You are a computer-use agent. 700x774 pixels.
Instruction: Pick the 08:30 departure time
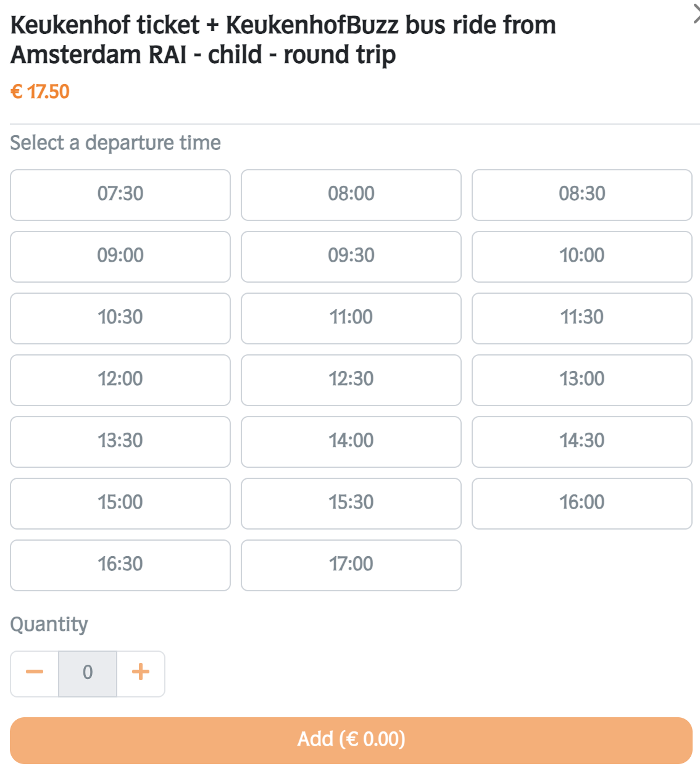581,194
